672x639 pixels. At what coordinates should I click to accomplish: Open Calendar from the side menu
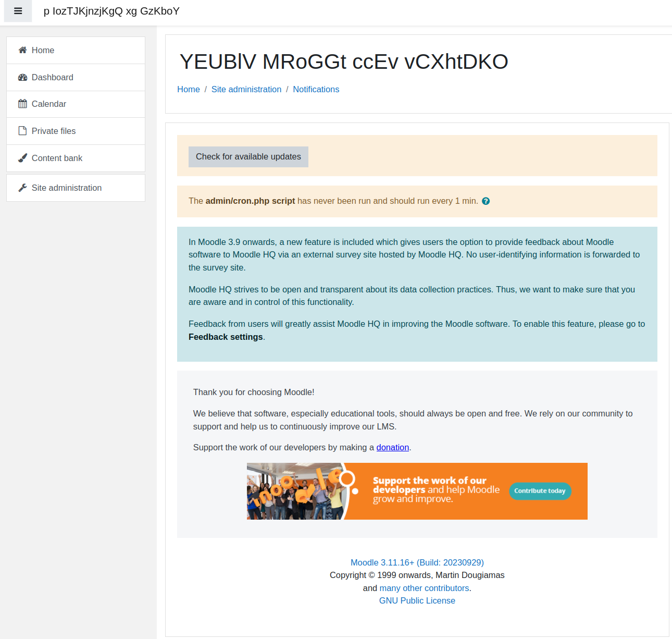pyautogui.click(x=76, y=104)
